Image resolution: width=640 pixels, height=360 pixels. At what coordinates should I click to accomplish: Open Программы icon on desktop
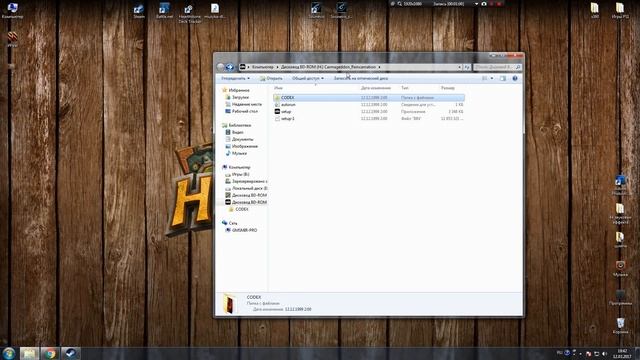coord(620,297)
